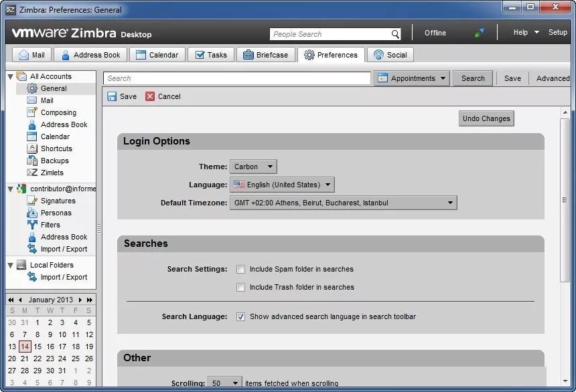Click the Help menu label
Image resolution: width=576 pixels, height=392 pixels.
[520, 32]
